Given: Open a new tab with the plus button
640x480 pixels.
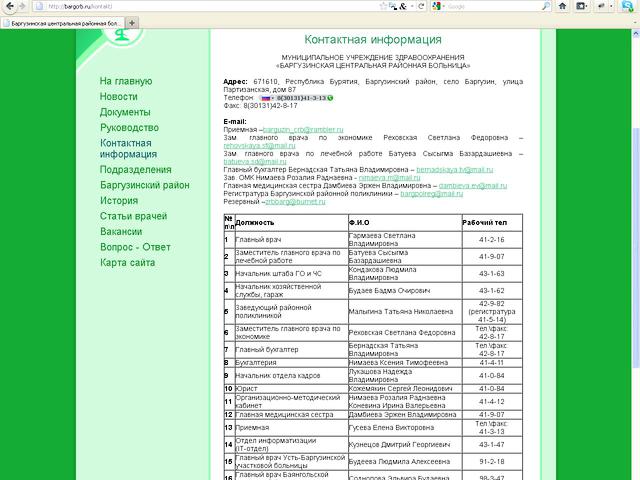Looking at the screenshot, I should pyautogui.click(x=133, y=21).
